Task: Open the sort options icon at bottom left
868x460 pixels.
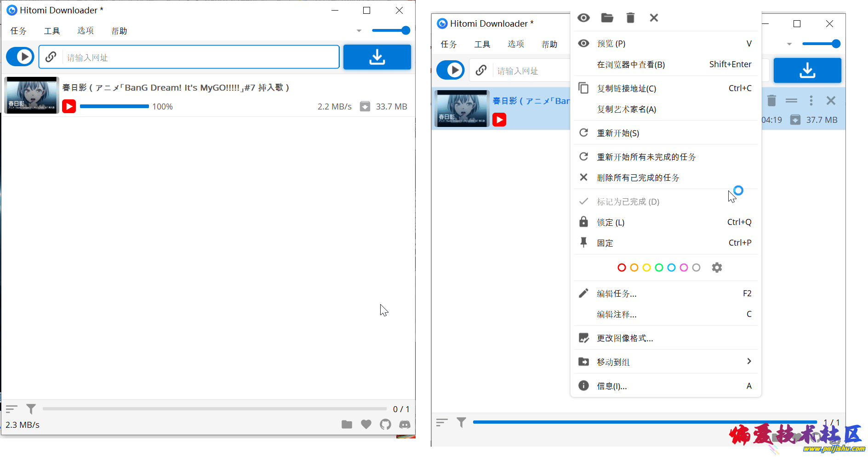Action: pyautogui.click(x=12, y=408)
